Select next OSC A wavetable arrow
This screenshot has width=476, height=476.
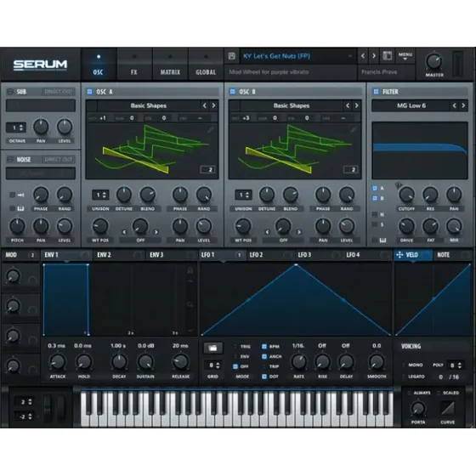(213, 105)
